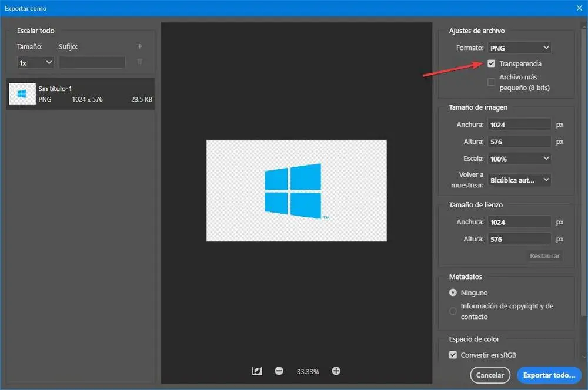Click the Sin título-1 file name
This screenshot has height=390, width=588.
click(55, 89)
